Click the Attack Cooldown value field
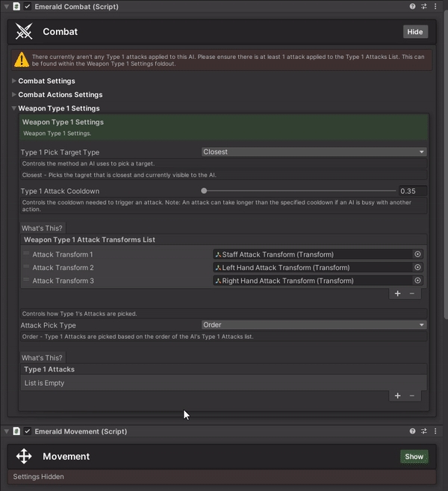Image resolution: width=448 pixels, height=491 pixels. point(412,191)
